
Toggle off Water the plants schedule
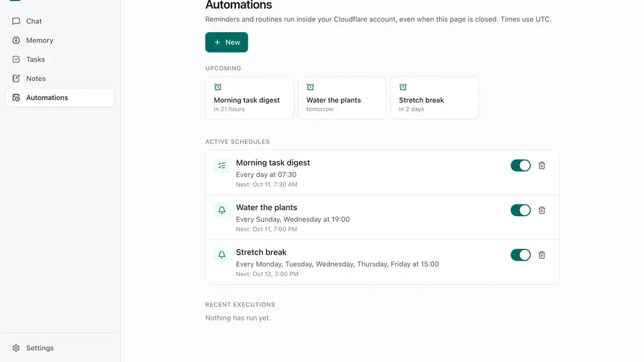(521, 210)
